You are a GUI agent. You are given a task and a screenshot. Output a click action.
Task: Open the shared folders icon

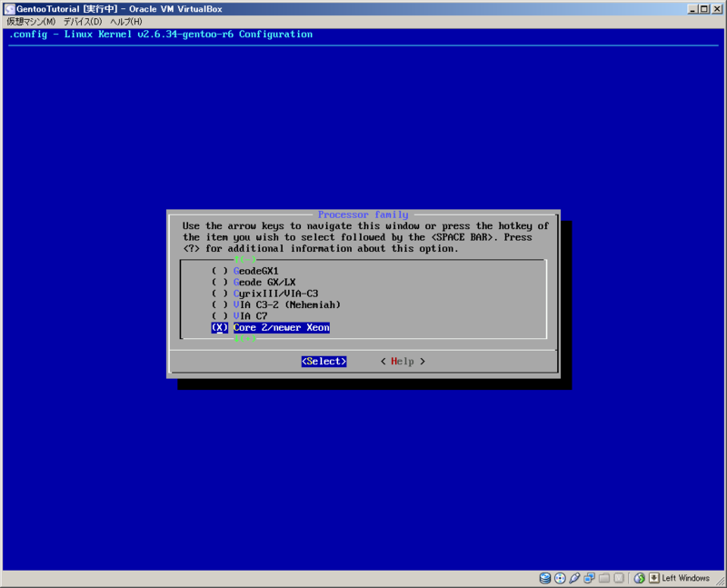[604, 578]
